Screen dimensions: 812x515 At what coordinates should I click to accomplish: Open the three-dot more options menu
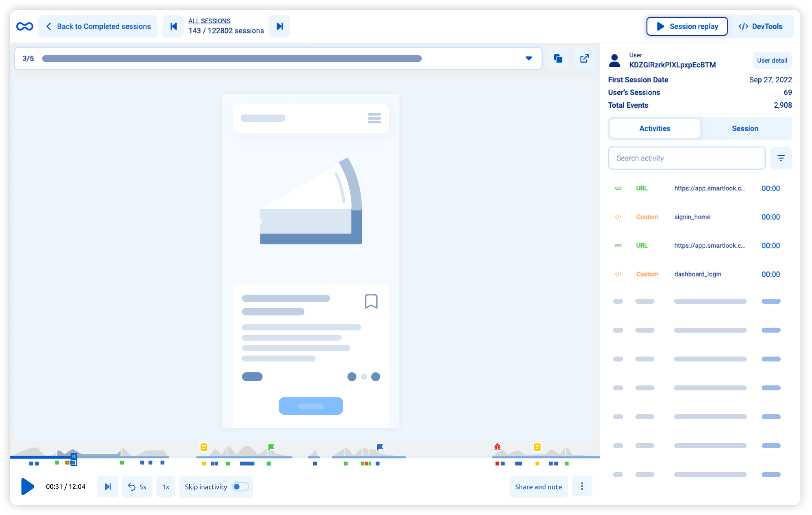582,487
